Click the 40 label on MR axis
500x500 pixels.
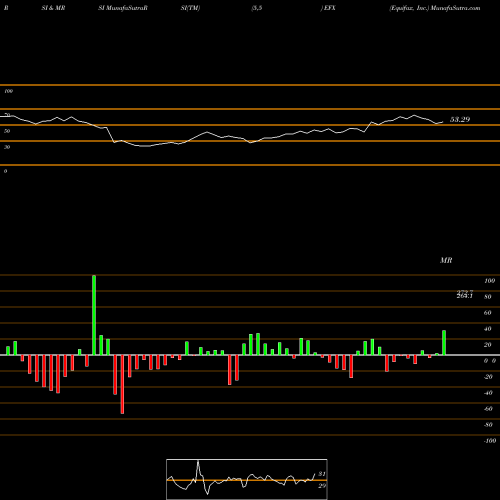click(x=488, y=329)
